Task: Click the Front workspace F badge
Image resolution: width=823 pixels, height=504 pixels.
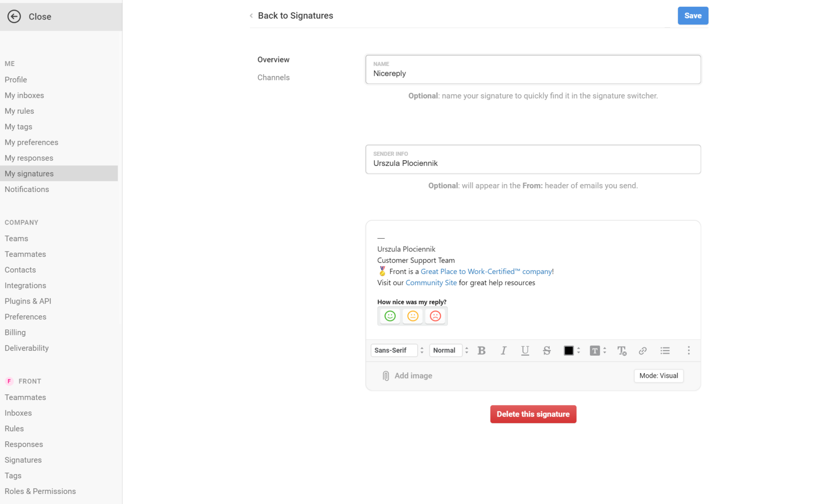Action: pos(9,381)
